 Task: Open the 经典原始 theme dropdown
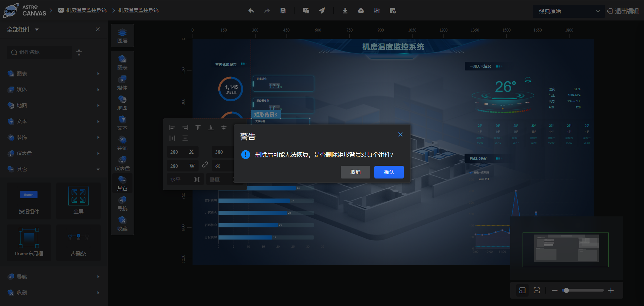click(569, 11)
